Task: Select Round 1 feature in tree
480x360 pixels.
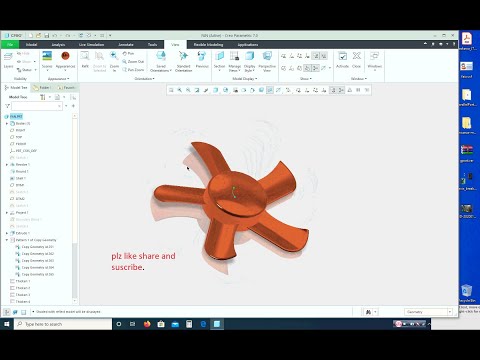Action: 19,171
